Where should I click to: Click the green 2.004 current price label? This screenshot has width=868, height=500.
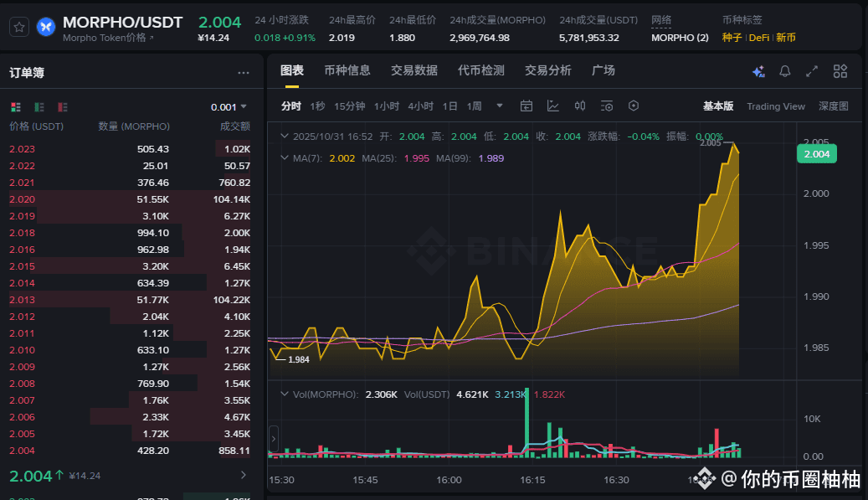pyautogui.click(x=816, y=154)
